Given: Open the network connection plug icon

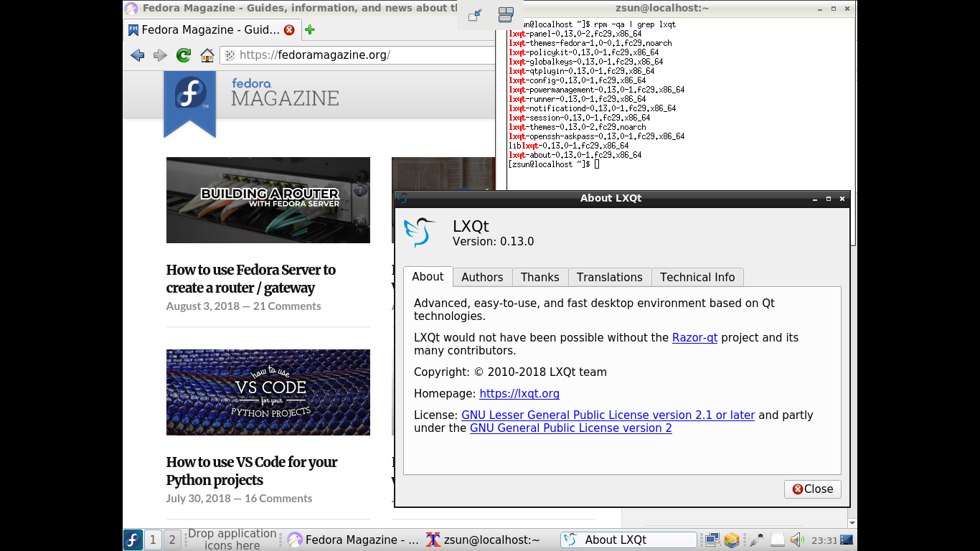Looking at the screenshot, I should point(756,540).
